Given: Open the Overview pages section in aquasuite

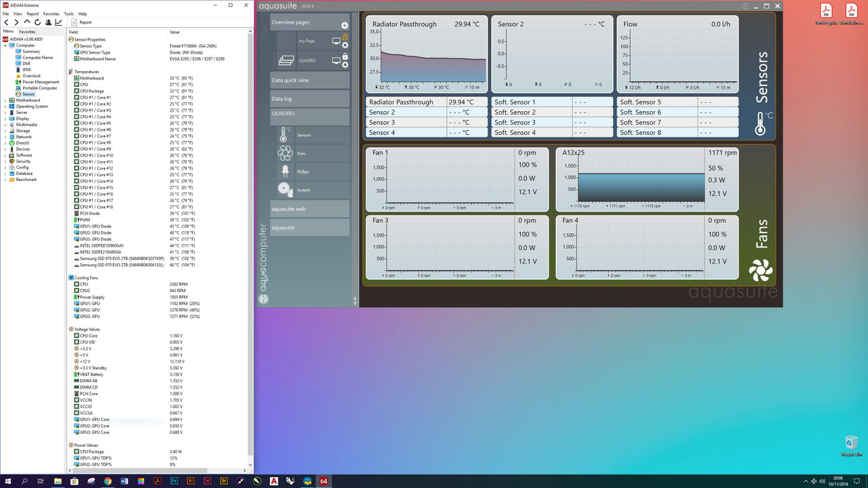Looking at the screenshot, I should pos(310,22).
